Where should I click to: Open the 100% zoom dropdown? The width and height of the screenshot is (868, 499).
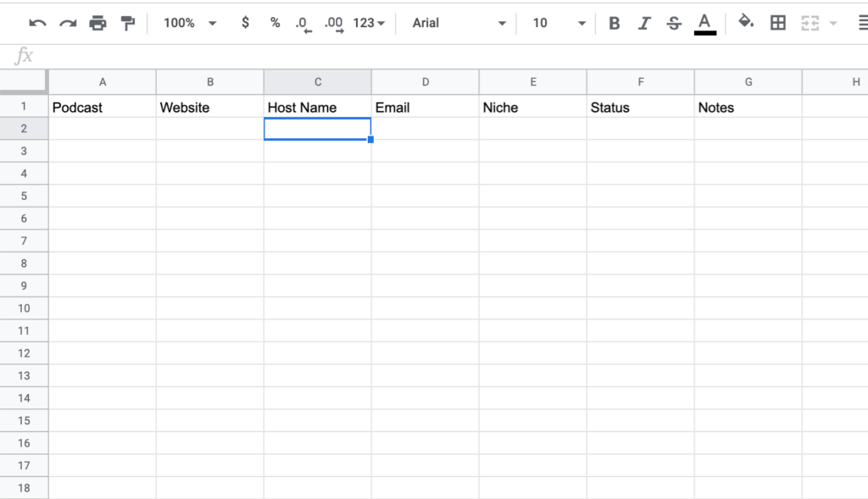coord(190,23)
